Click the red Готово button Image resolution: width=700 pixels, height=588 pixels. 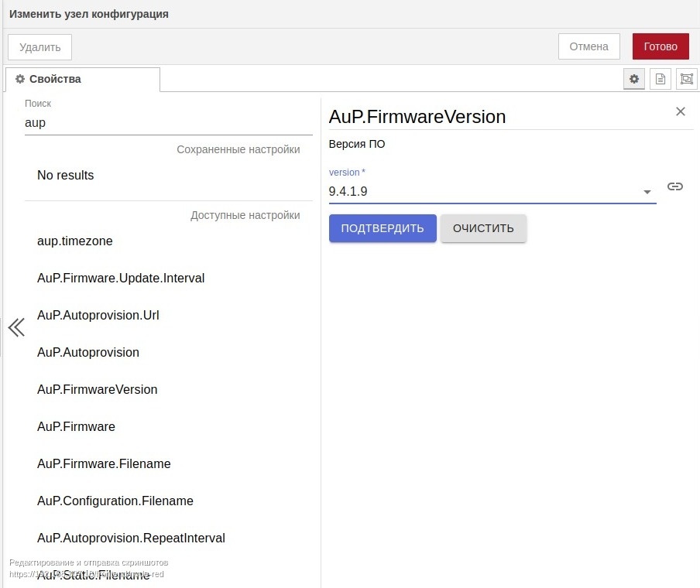[661, 46]
